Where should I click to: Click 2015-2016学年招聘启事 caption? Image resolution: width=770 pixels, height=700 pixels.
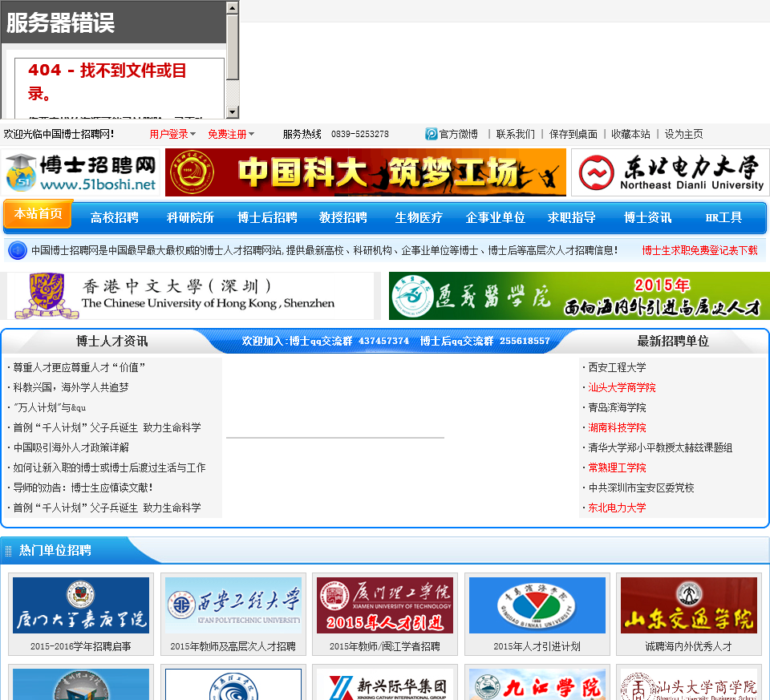pyautogui.click(x=81, y=646)
